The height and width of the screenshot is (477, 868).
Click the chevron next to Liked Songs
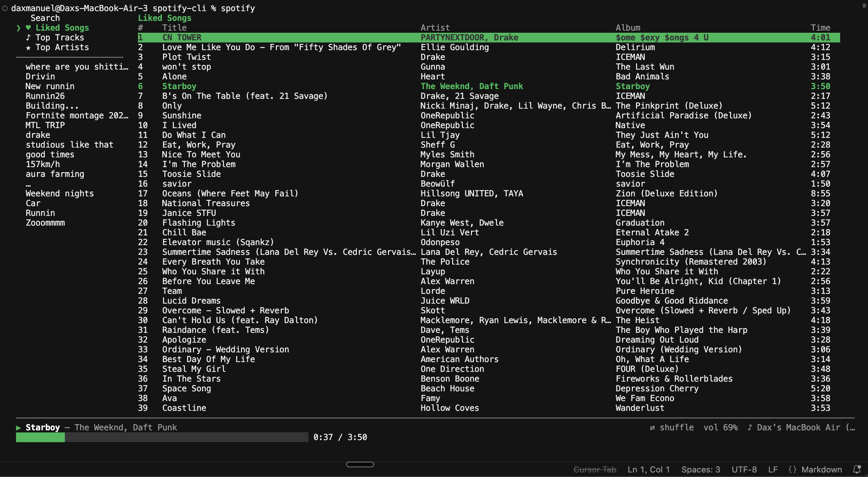pos(18,28)
